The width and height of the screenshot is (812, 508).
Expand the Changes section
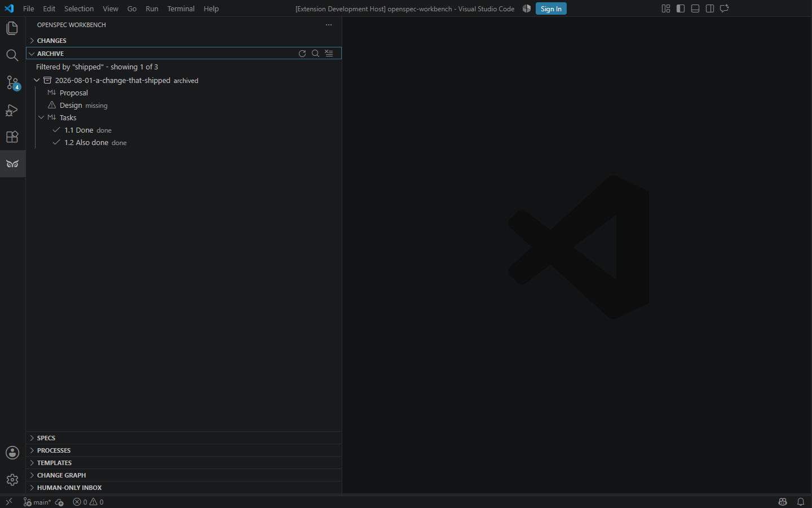[x=184, y=41]
